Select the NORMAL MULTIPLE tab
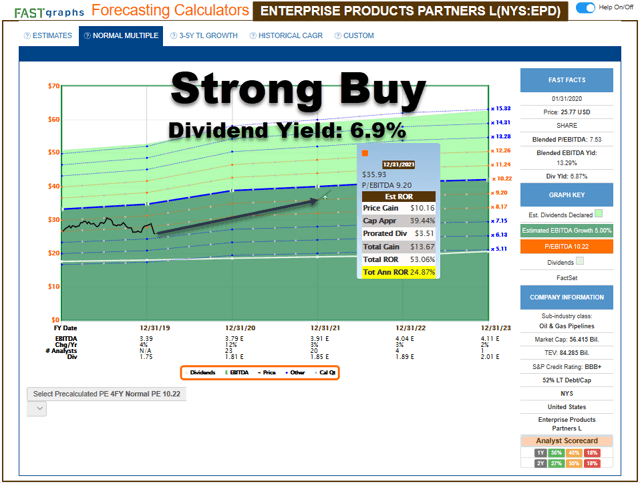640x484 pixels. 121,36
